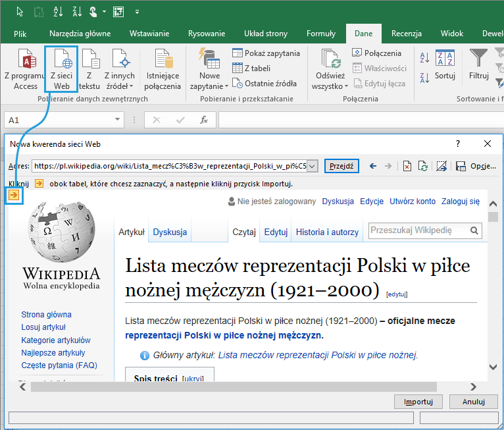Click the Back arrow in web query dialog
The image size is (504, 430).
point(373,167)
